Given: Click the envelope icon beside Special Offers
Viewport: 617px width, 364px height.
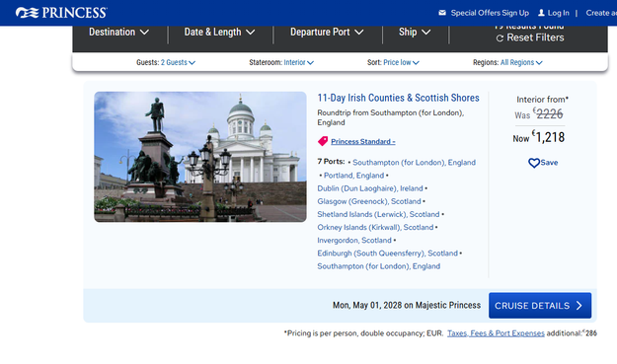Looking at the screenshot, I should (442, 13).
